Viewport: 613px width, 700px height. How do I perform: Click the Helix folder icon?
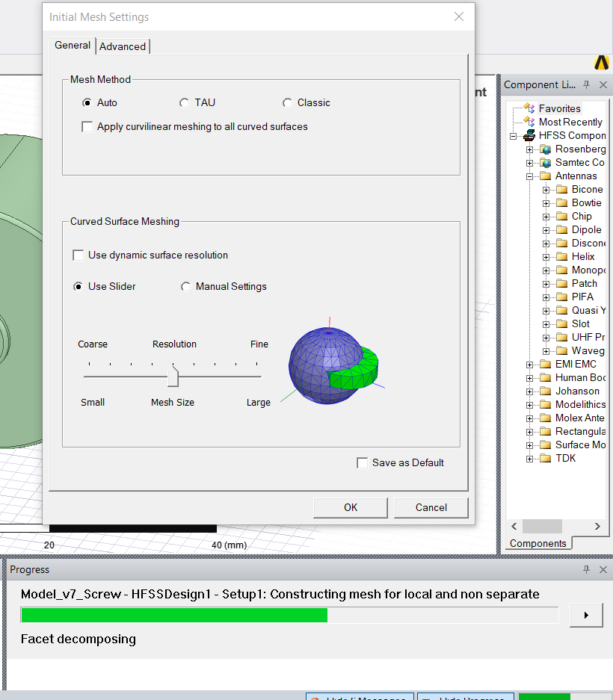click(562, 257)
